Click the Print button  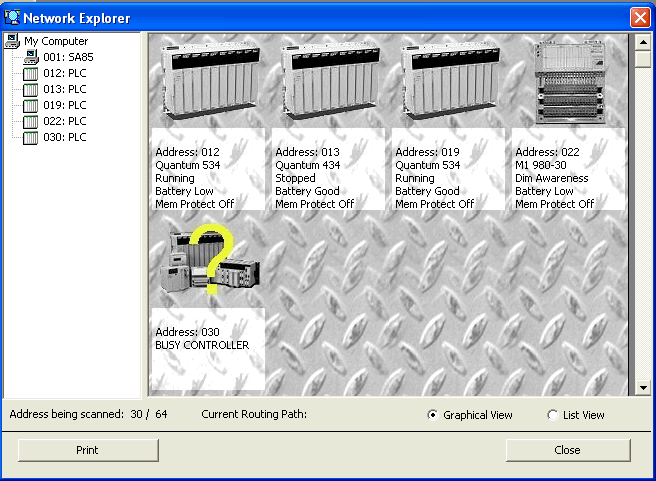pyautogui.click(x=88, y=450)
